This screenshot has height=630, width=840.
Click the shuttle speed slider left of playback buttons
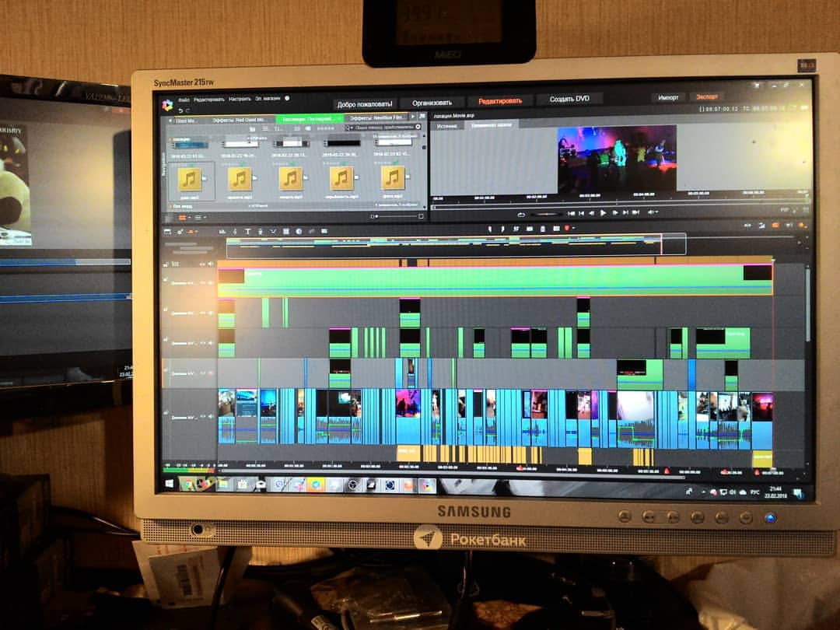tap(547, 215)
